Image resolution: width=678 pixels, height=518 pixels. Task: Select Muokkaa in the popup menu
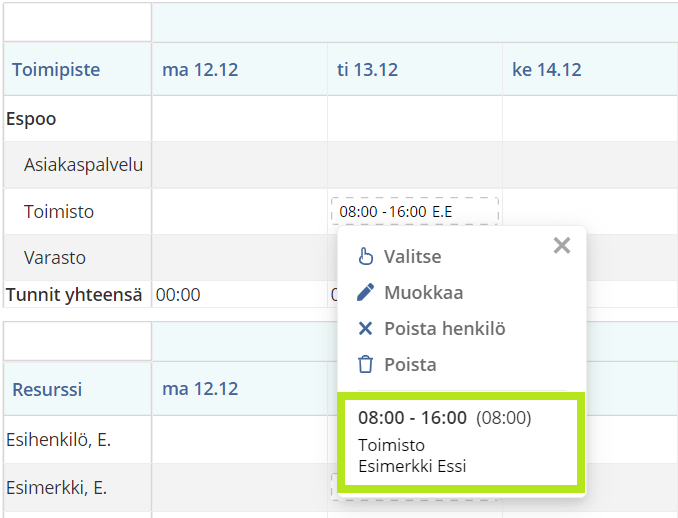pyautogui.click(x=423, y=293)
